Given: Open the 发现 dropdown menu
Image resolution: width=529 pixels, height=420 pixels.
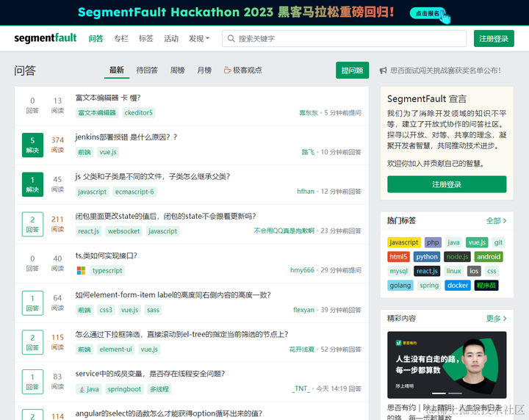Looking at the screenshot, I should tap(199, 38).
